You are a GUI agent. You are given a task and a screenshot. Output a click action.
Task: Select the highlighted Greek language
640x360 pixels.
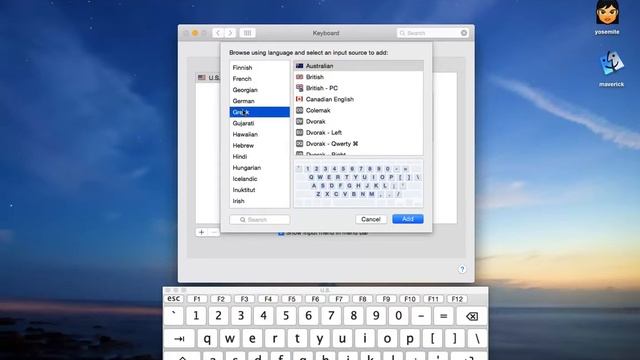point(259,112)
